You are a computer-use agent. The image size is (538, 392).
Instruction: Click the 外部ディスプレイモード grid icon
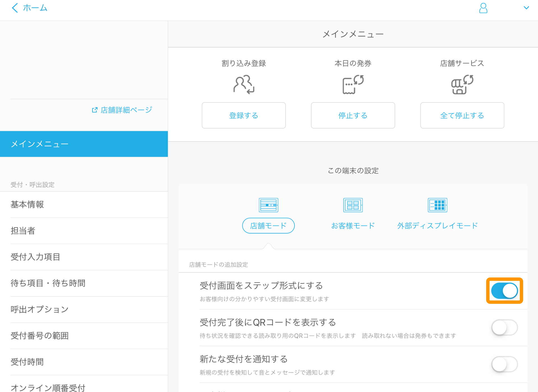click(x=437, y=205)
